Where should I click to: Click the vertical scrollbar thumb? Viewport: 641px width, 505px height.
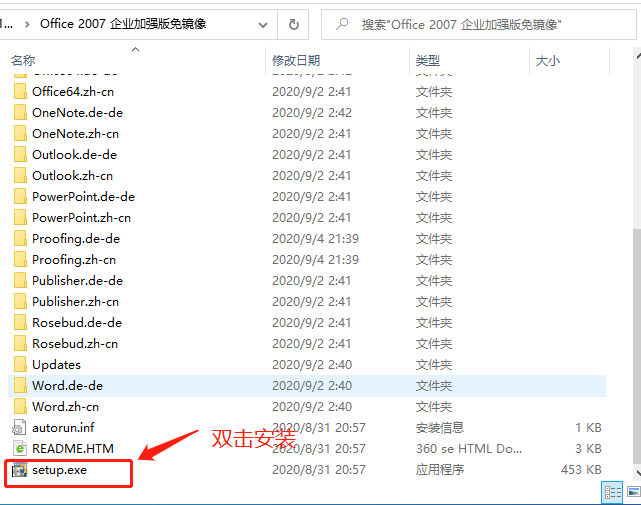[x=637, y=346]
